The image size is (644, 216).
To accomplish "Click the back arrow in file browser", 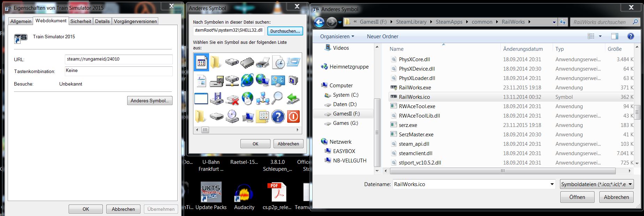I will click(319, 22).
